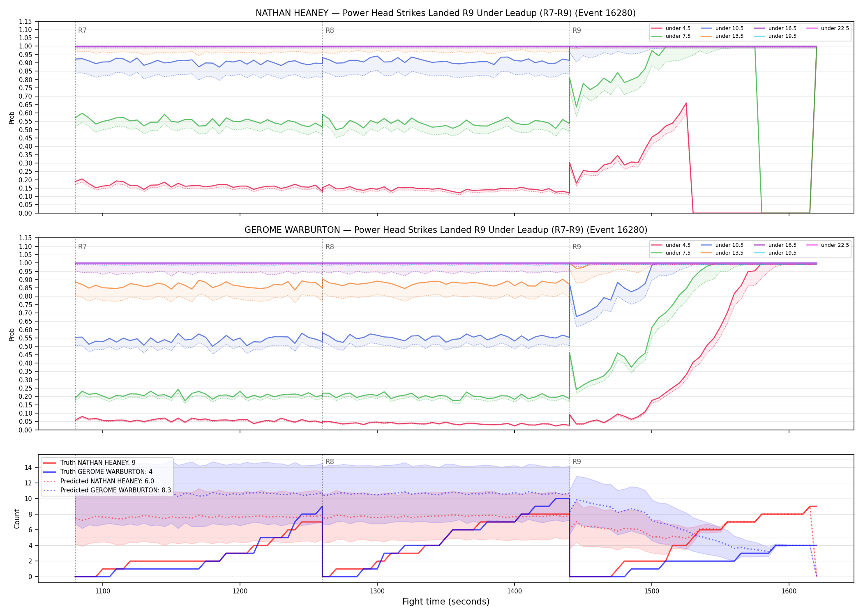Image resolution: width=863 pixels, height=616 pixels.
Task: Click the 0.50 tick on Heaney chart y-axis
Action: [25, 130]
